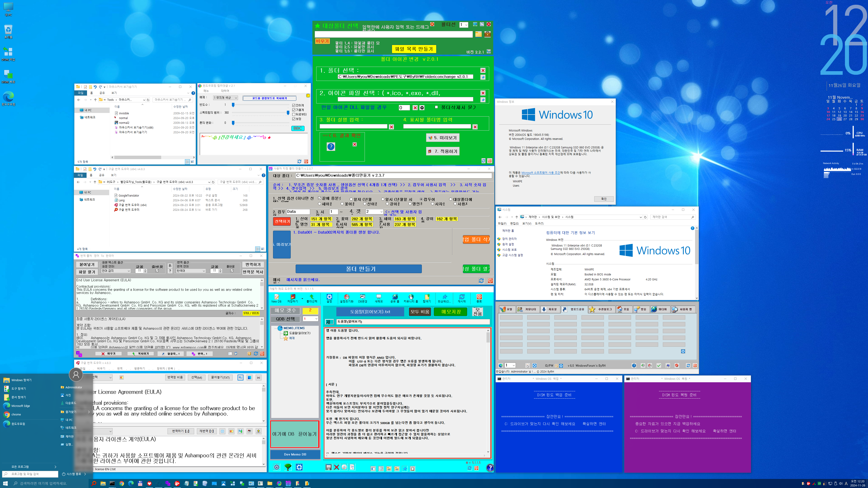Click 메모저장 green button

[451, 312]
